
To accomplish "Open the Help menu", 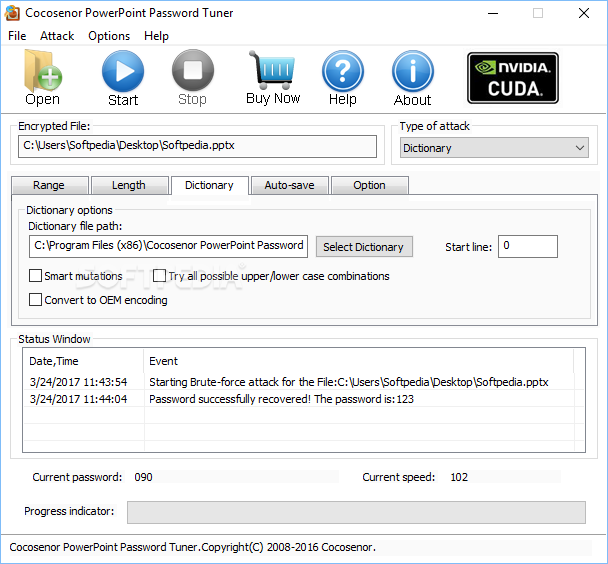I will tap(156, 36).
